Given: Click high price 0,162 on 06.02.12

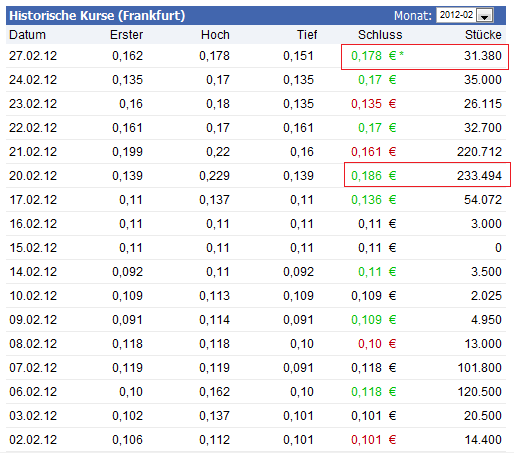Looking at the screenshot, I should click(214, 392).
